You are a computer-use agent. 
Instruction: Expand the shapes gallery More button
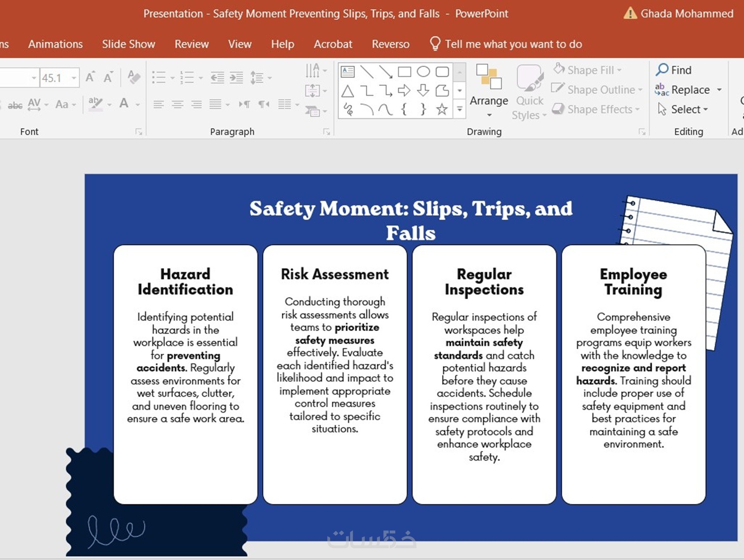[460, 109]
